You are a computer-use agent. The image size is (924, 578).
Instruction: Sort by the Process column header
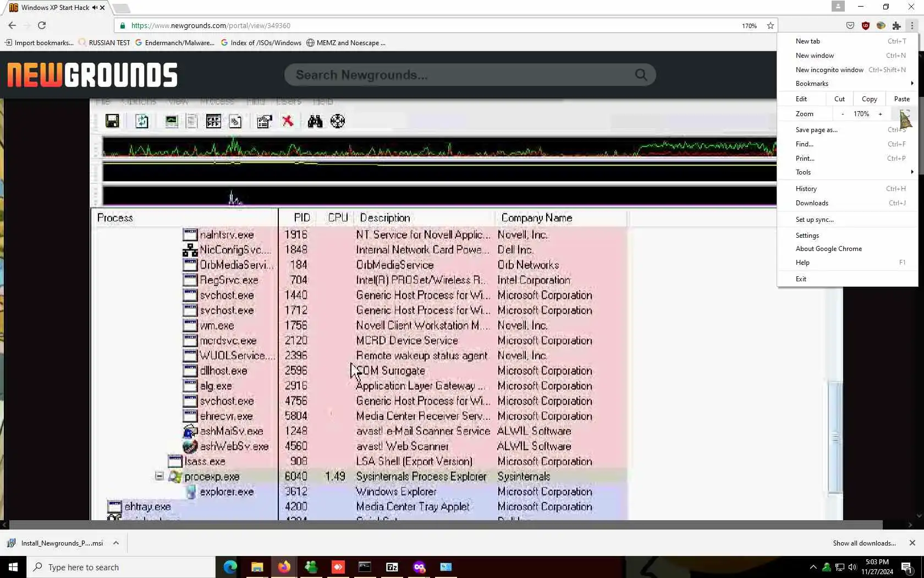click(185, 218)
